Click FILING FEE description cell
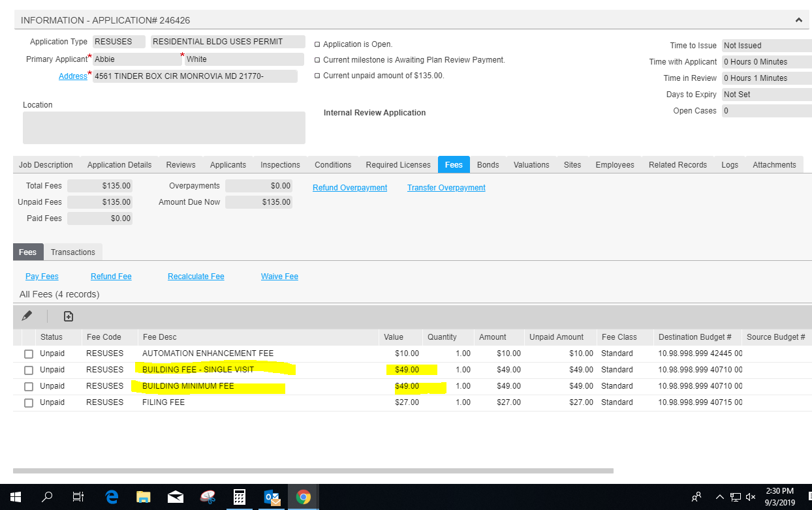The height and width of the screenshot is (510, 812). (x=163, y=403)
